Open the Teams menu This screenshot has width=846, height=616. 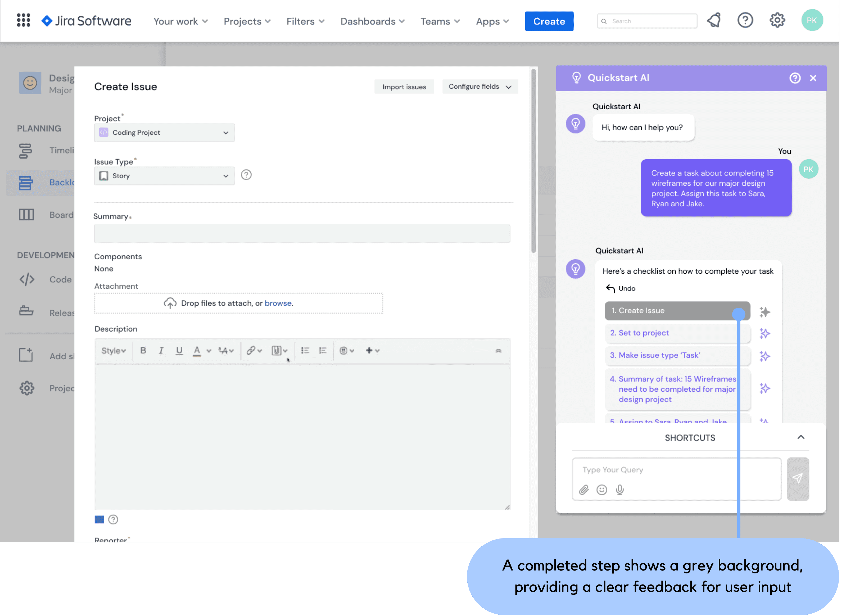(440, 21)
